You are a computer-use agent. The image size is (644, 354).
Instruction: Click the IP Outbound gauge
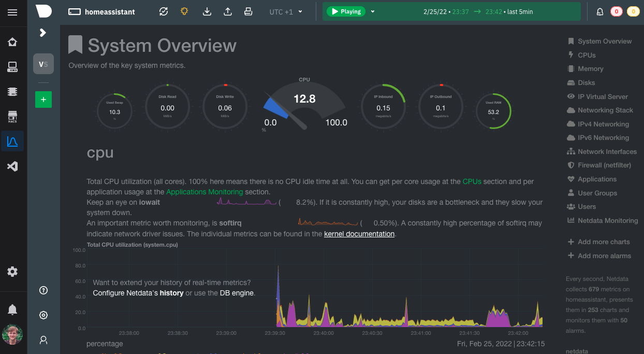click(441, 107)
